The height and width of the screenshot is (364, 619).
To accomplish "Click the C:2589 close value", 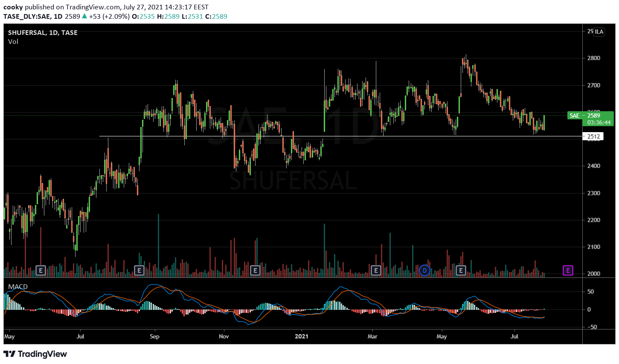I will [x=216, y=17].
